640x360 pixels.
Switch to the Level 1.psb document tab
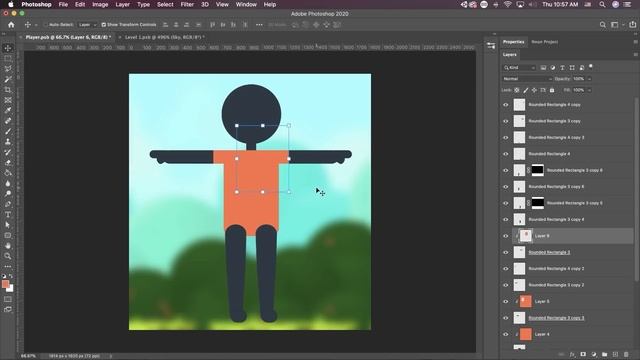[164, 37]
